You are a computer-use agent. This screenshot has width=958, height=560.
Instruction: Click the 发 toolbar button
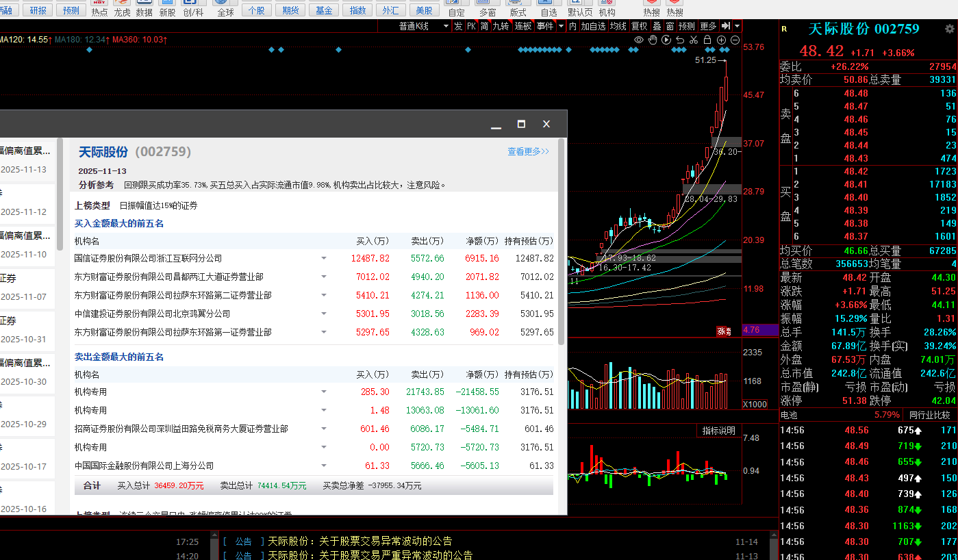pos(458,26)
